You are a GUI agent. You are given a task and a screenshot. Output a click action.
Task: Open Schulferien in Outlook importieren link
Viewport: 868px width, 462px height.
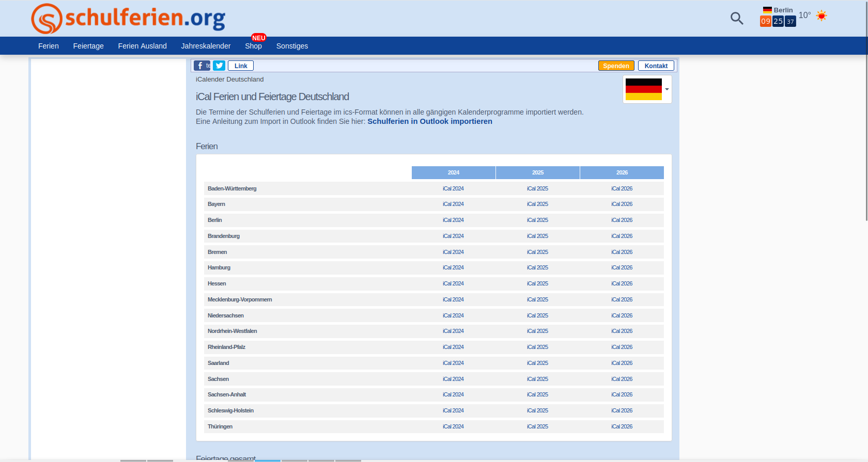click(429, 121)
